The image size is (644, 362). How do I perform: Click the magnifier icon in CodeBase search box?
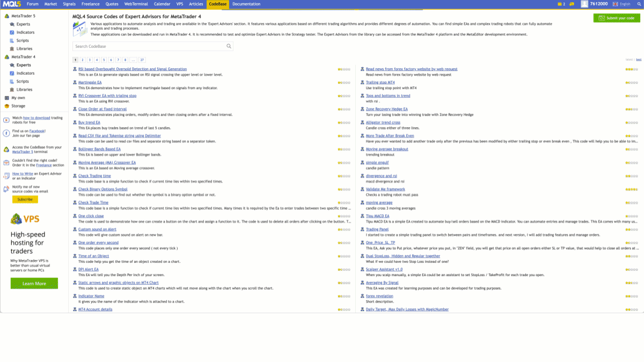click(x=229, y=46)
